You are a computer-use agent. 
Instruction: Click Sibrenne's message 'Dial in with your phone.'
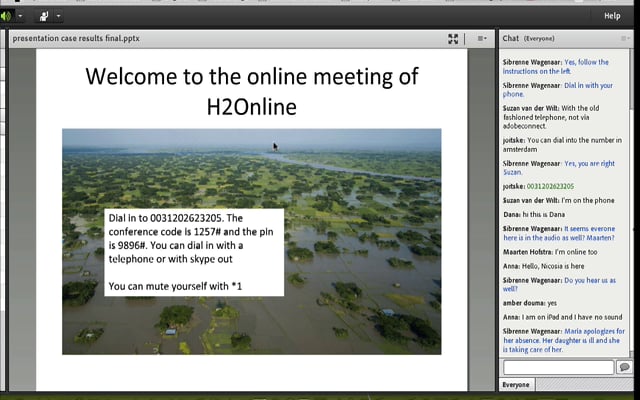point(558,90)
